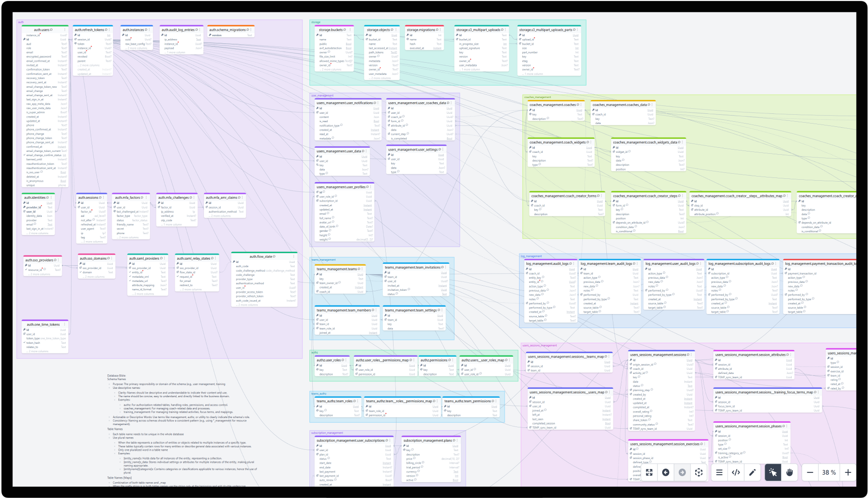Image resolution: width=868 pixels, height=498 pixels.
Task: Open auth.users table options menu
Action: 66,30
